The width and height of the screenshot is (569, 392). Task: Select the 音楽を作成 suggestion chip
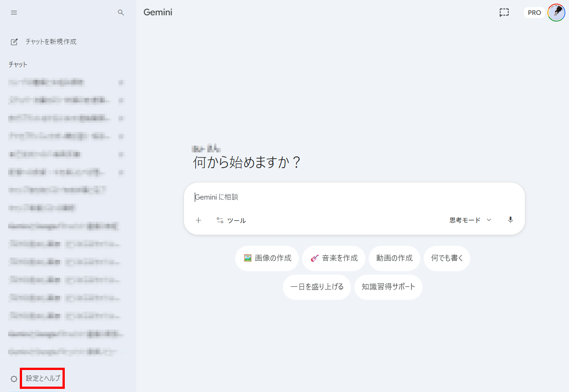[334, 258]
